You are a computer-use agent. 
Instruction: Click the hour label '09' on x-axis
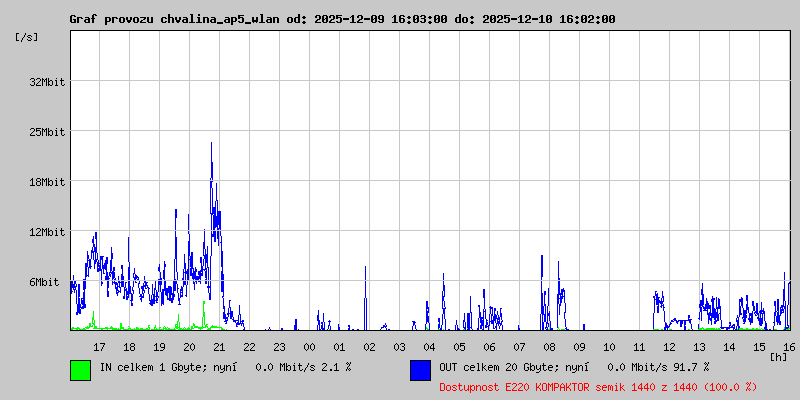(579, 347)
